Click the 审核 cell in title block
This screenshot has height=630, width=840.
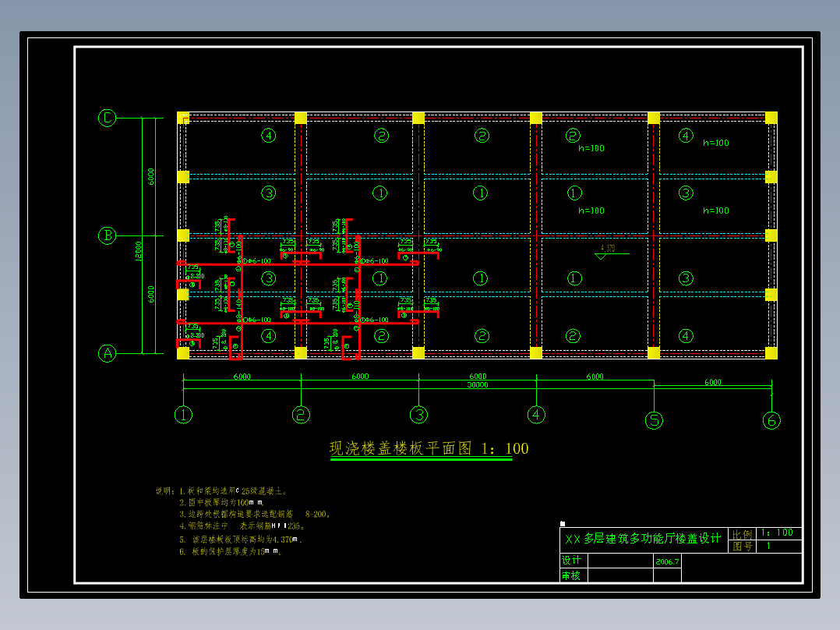[x=571, y=576]
